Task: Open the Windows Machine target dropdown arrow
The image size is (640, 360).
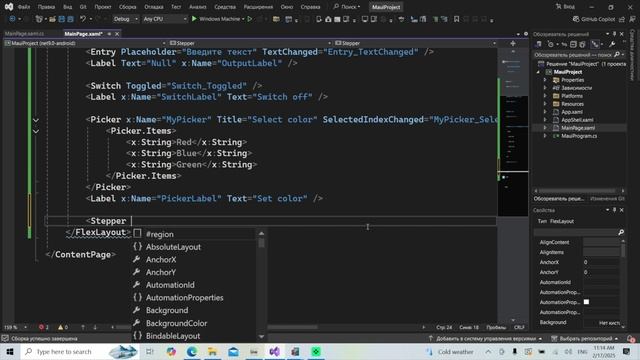Action: [243, 19]
